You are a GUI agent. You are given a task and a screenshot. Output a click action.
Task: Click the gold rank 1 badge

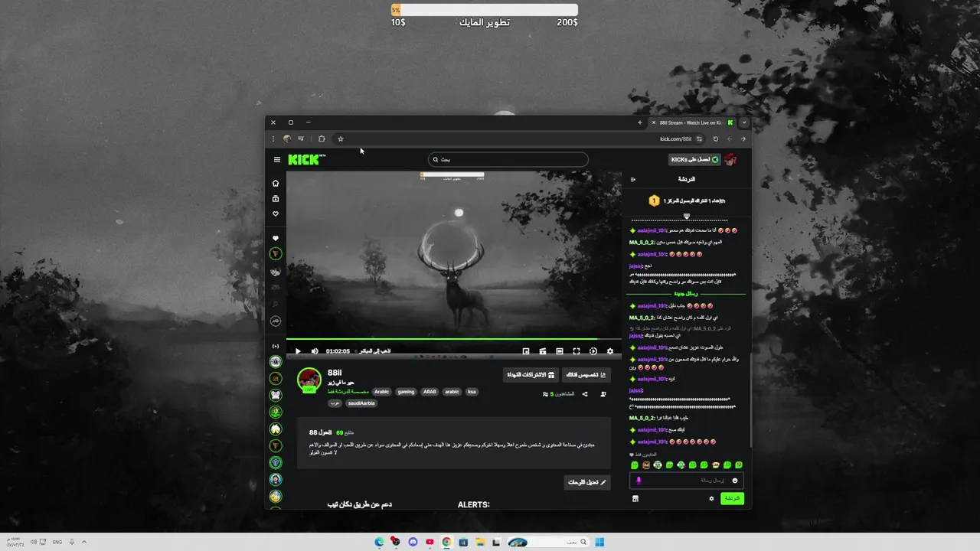pyautogui.click(x=654, y=201)
